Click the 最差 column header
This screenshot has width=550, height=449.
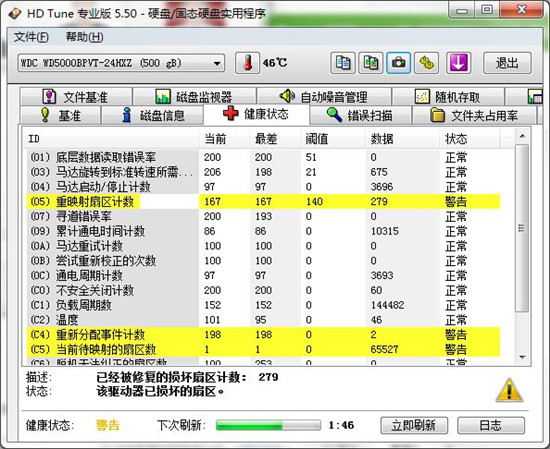(275, 139)
